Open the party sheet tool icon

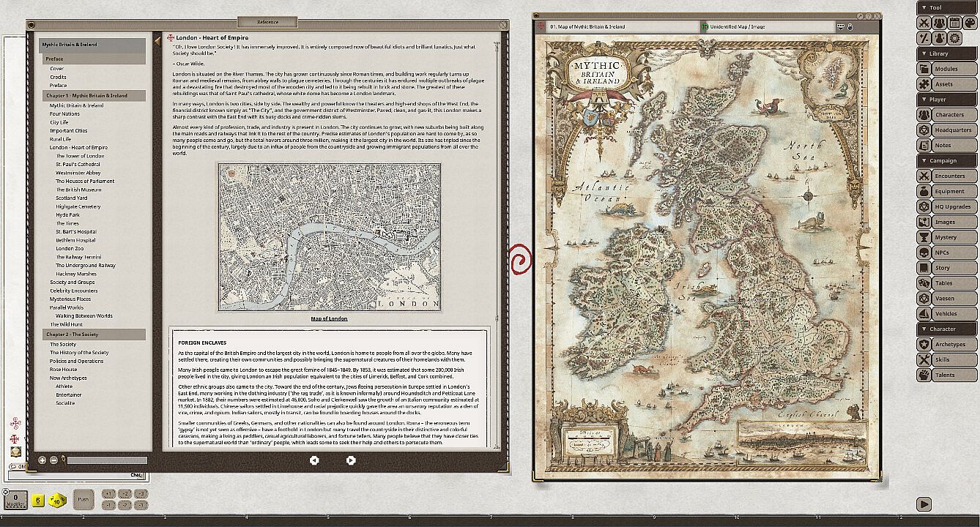[939, 23]
